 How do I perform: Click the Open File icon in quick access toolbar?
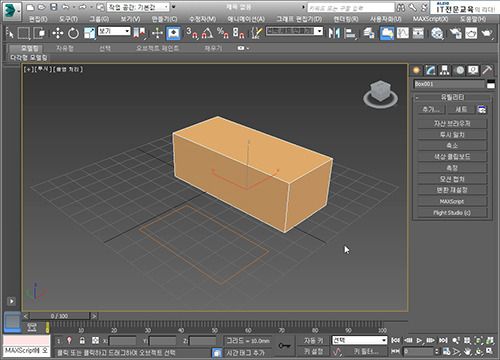click(x=41, y=7)
